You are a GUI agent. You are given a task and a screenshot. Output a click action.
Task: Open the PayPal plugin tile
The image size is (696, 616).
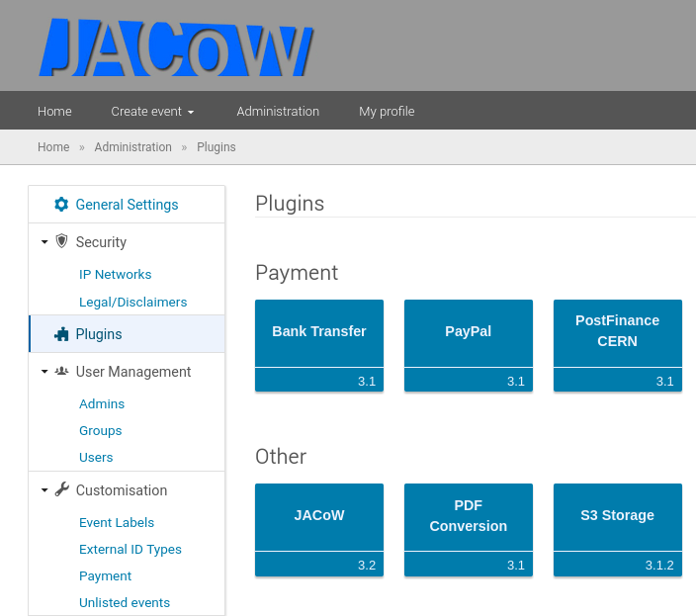pyautogui.click(x=468, y=332)
